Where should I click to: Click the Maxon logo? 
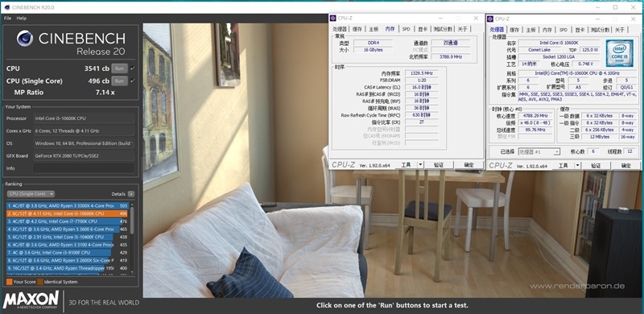pos(31,300)
